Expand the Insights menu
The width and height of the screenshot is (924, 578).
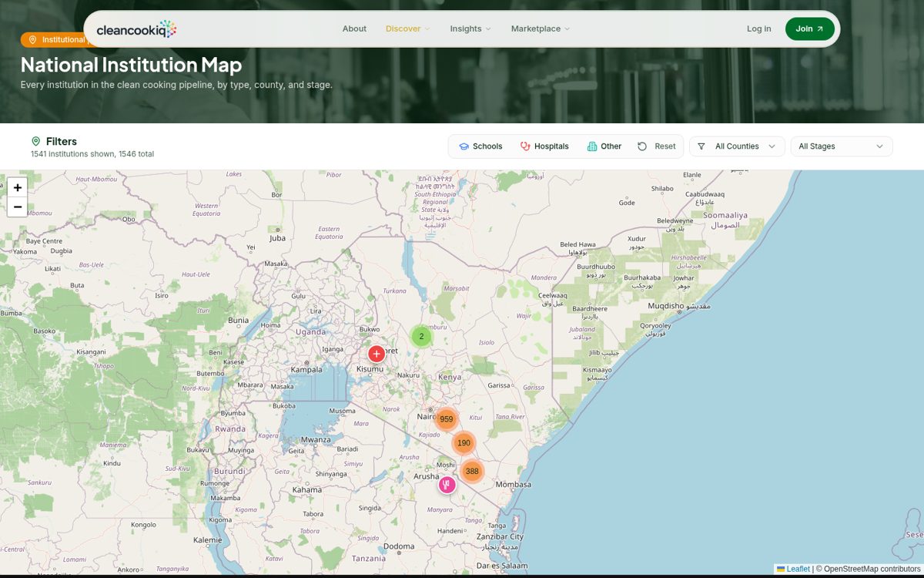point(470,29)
